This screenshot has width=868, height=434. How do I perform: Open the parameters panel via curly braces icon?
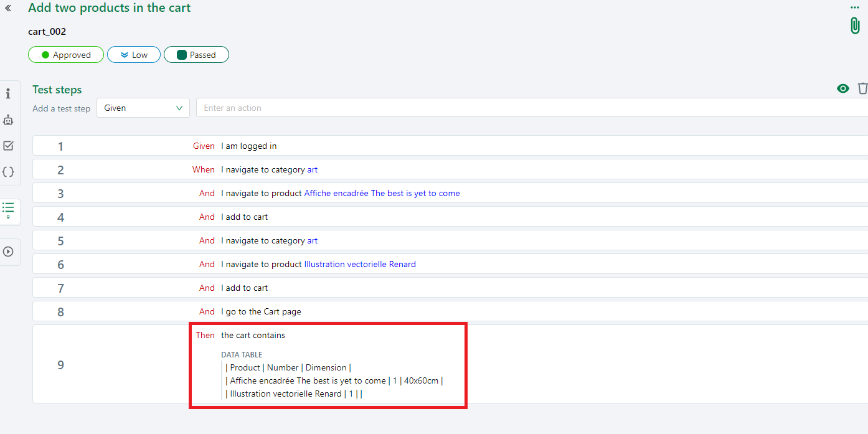[8, 171]
